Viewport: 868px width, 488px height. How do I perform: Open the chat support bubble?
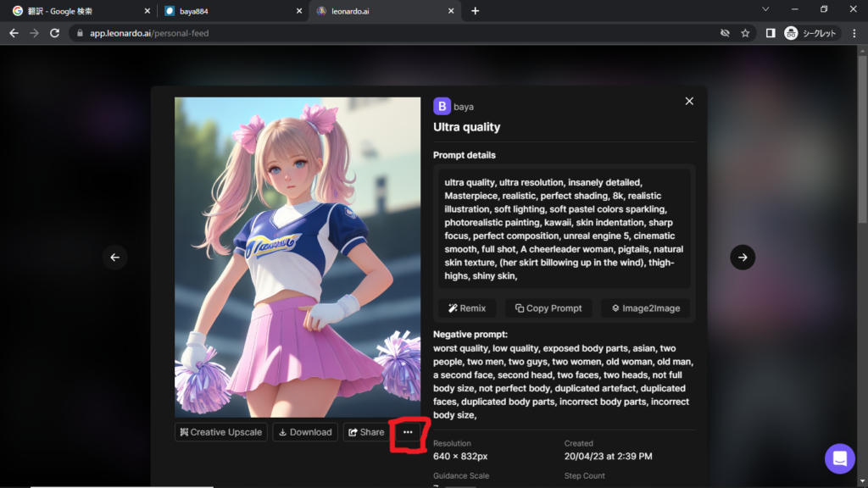point(839,458)
